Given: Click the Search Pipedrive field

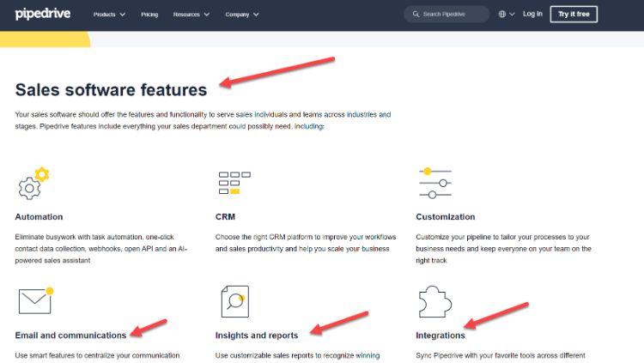Looking at the screenshot, I should click(x=447, y=14).
